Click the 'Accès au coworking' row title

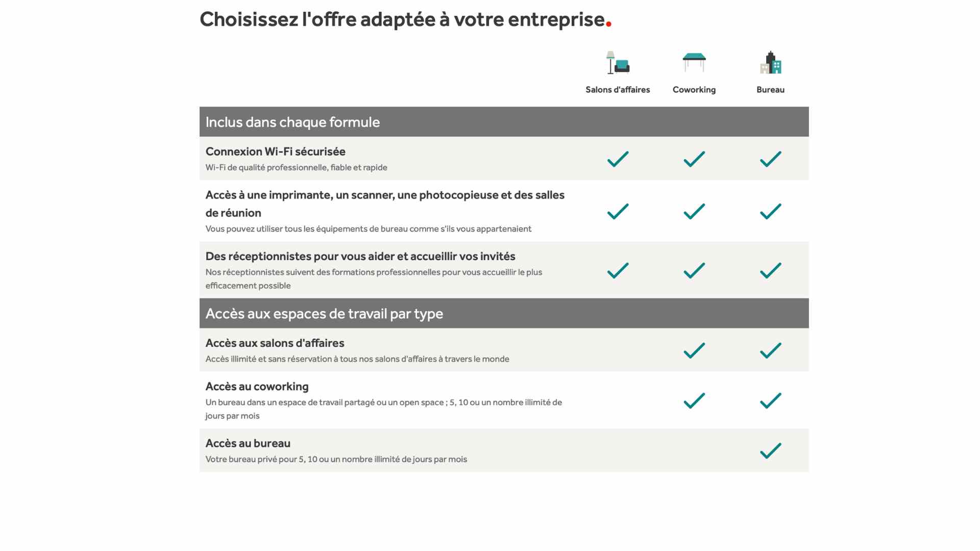[x=257, y=386]
